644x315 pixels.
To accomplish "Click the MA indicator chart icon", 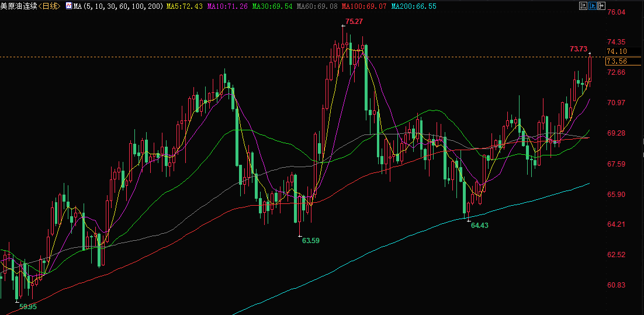I will (69, 6).
